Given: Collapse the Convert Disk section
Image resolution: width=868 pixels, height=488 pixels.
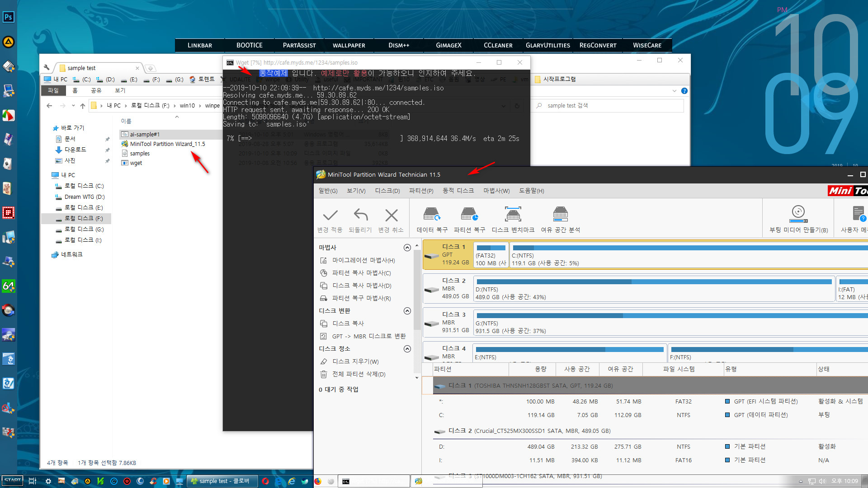Looking at the screenshot, I should click(x=407, y=311).
